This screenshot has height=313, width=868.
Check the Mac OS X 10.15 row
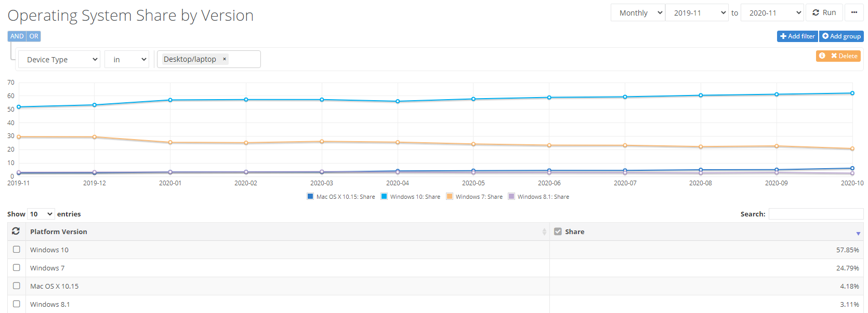pos(17,286)
